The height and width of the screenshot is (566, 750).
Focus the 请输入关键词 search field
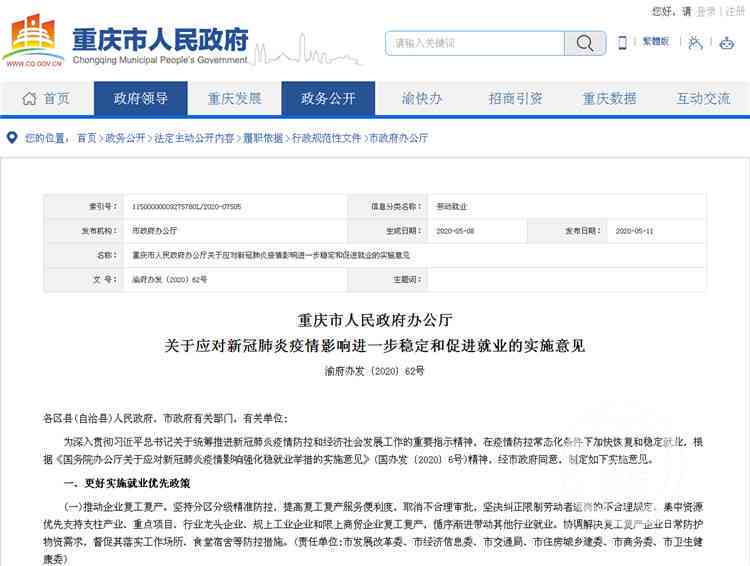475,43
